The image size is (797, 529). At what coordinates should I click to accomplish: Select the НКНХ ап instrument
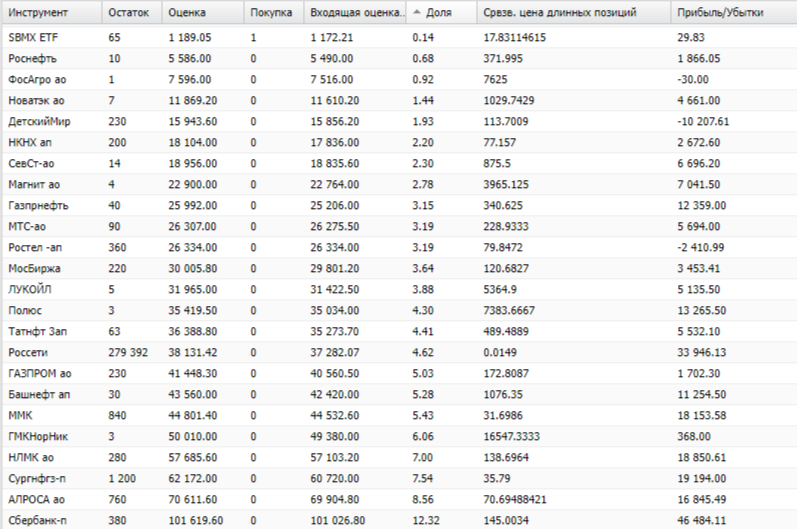click(x=30, y=143)
